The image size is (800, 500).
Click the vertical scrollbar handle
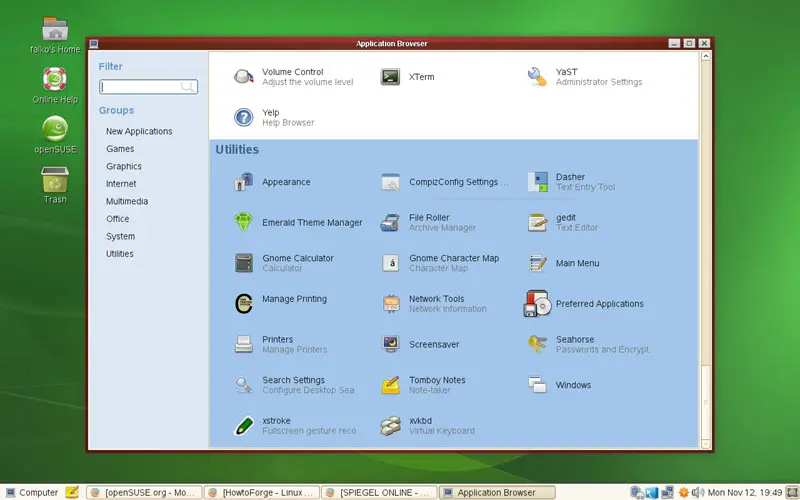[x=706, y=402]
